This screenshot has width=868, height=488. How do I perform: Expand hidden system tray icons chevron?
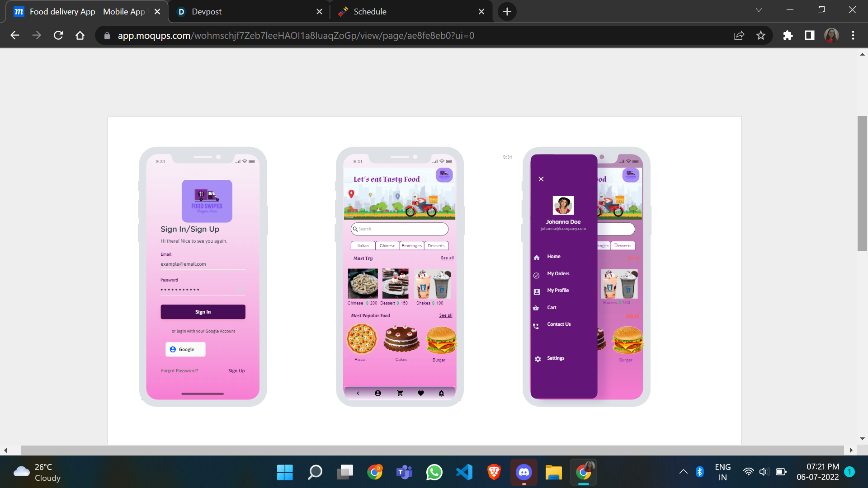[x=684, y=472]
